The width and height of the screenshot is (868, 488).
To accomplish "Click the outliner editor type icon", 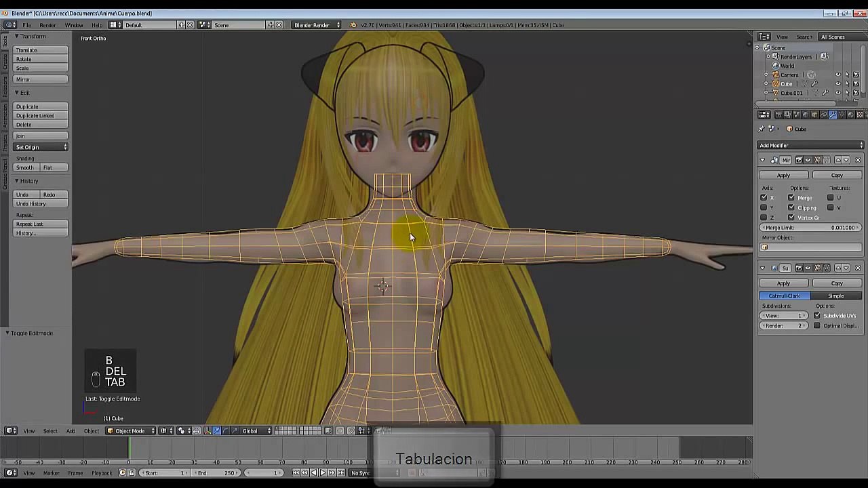I will [764, 37].
